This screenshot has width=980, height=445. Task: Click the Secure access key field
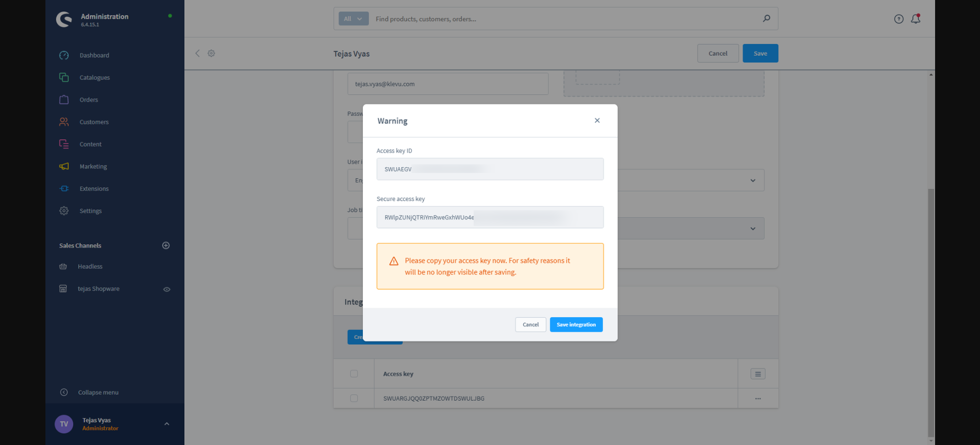tap(490, 217)
